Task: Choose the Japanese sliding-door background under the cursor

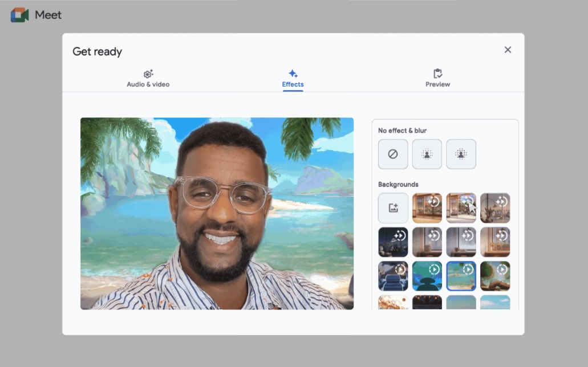Action: click(461, 208)
